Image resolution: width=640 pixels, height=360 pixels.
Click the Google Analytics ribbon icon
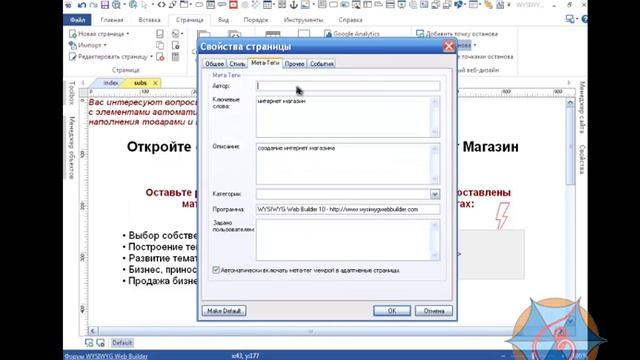[x=328, y=34]
